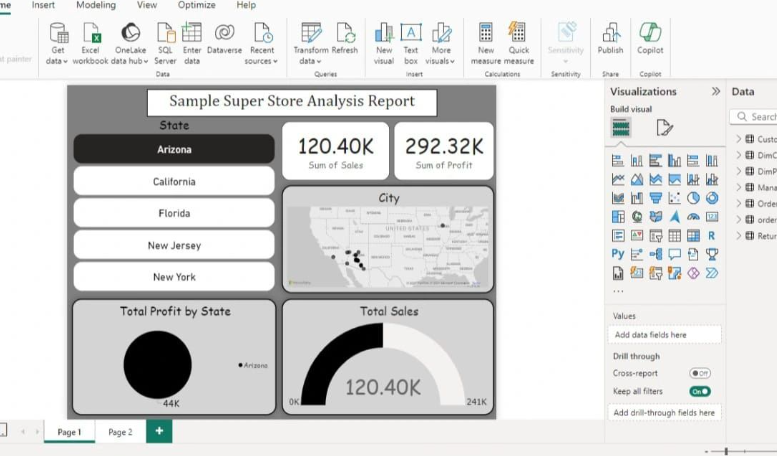Toggle the Cross-report switch
The width and height of the screenshot is (777, 456).
click(x=699, y=373)
